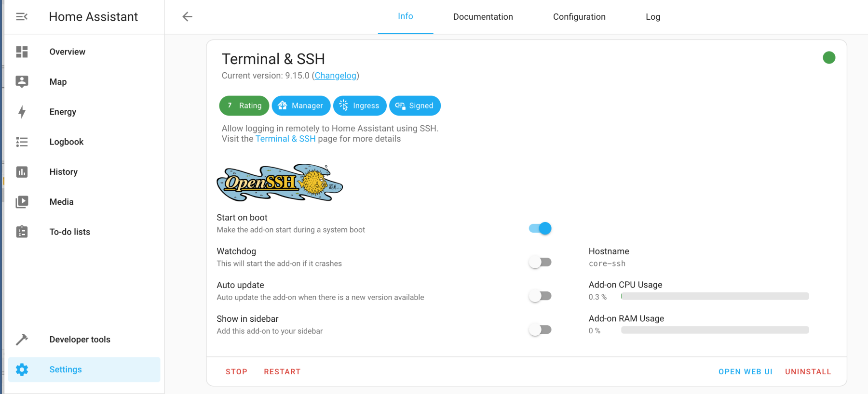Click the 0 % RAM value
This screenshot has width=868, height=394.
point(595,331)
